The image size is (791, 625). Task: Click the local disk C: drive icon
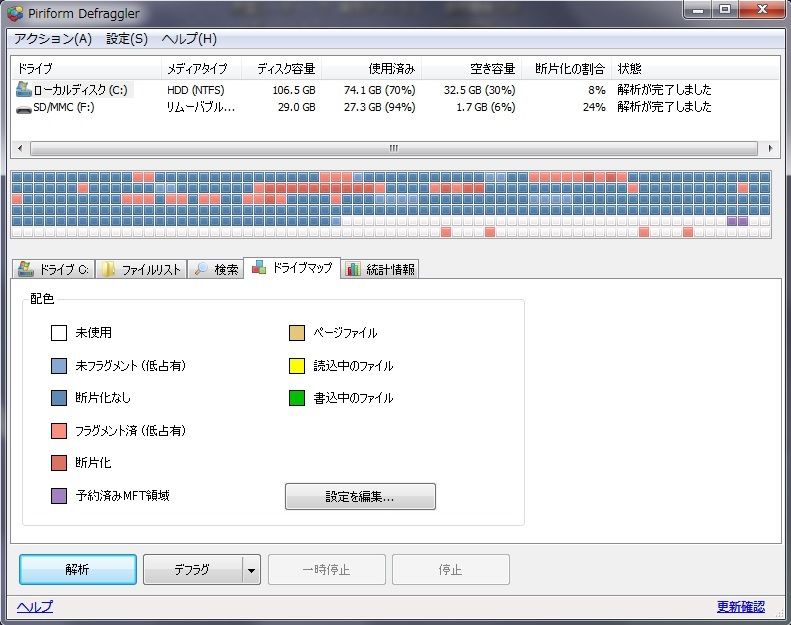(23, 90)
